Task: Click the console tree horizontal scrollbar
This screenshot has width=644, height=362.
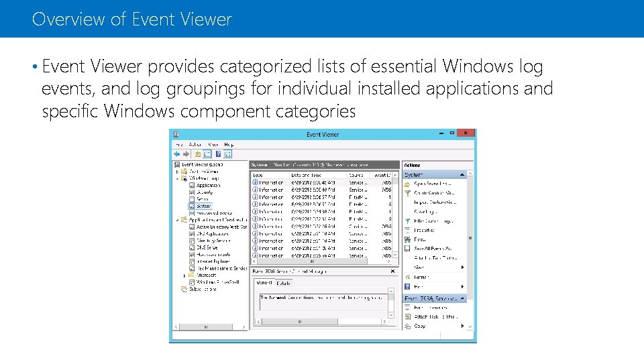Action: point(210,327)
